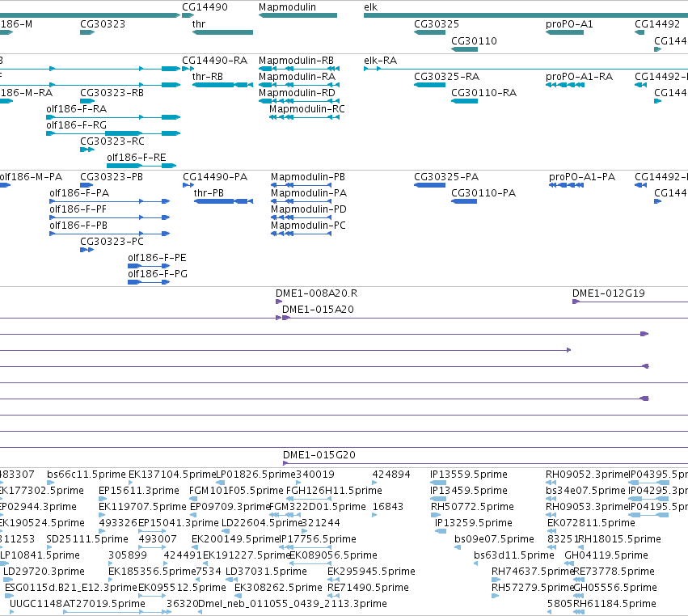The height and width of the screenshot is (616, 688).
Task: Select the GH04119.5prime EST label
Action: [606, 555]
